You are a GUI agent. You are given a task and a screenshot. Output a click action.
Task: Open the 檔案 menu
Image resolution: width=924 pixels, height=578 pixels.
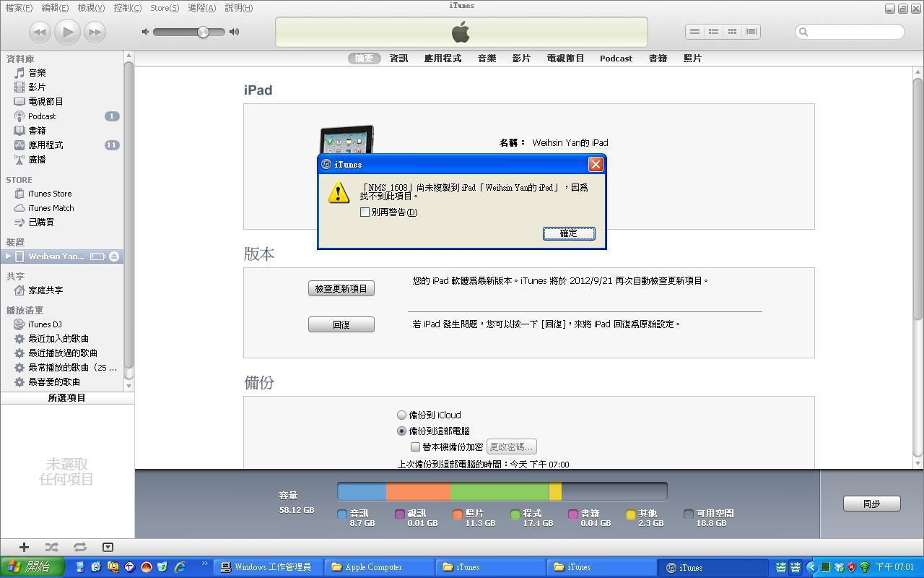[x=19, y=8]
